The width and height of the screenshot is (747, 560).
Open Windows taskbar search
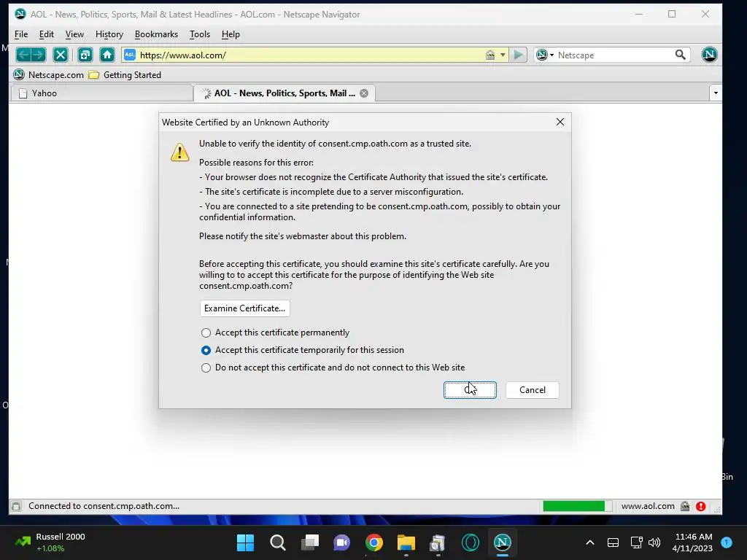pyautogui.click(x=278, y=542)
